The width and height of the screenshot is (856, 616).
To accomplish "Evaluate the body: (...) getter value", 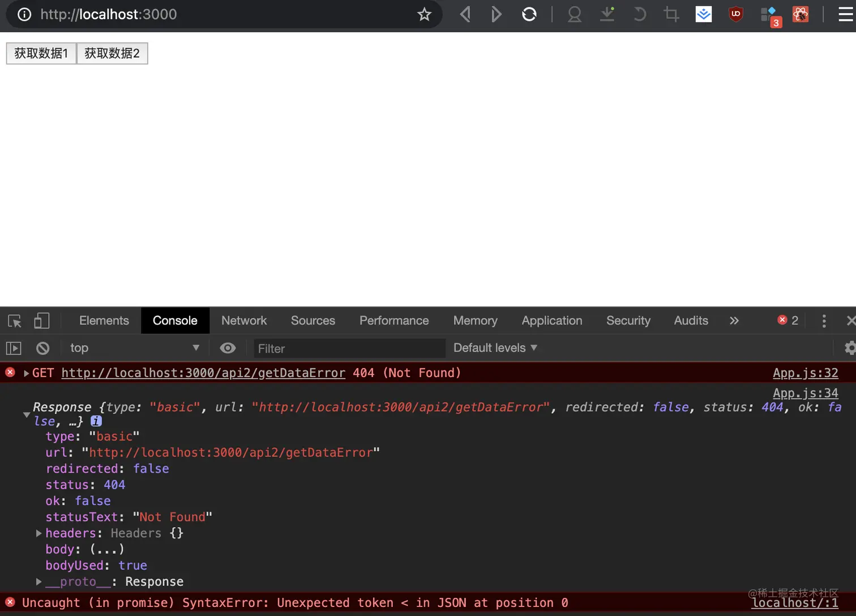I will click(106, 549).
